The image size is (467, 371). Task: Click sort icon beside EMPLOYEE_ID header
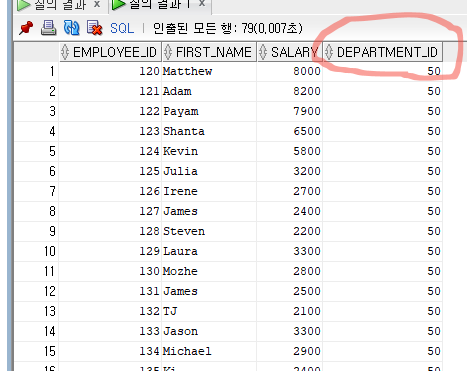(65, 52)
